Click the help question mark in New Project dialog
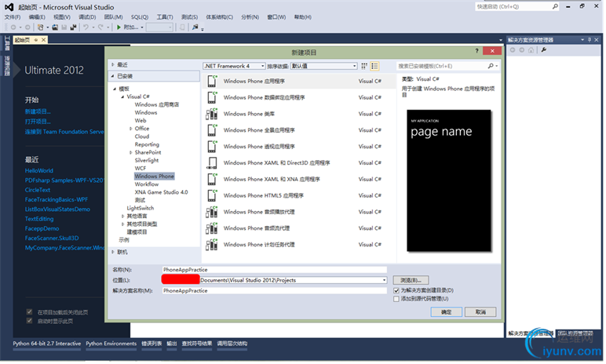The image size is (606, 364). click(x=477, y=51)
